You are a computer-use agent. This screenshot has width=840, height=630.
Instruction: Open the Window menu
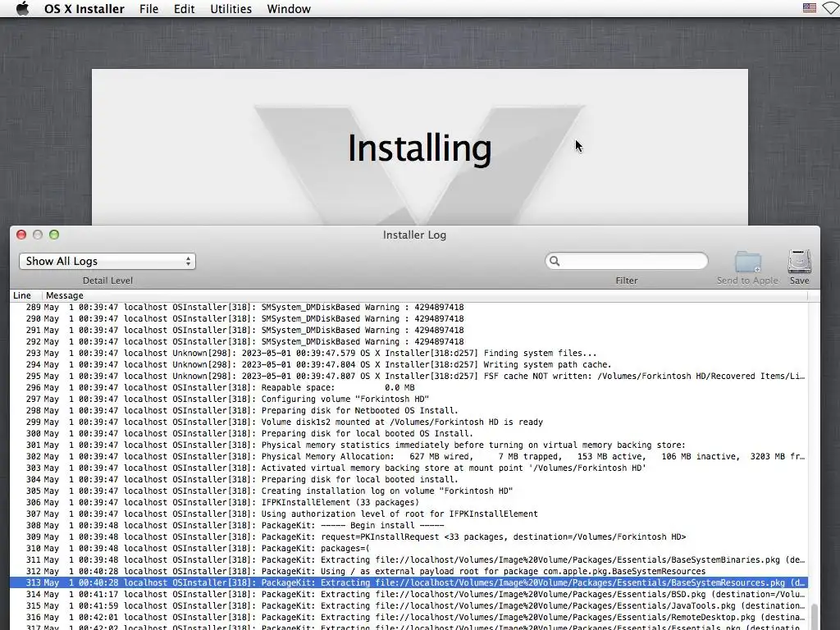pyautogui.click(x=289, y=9)
